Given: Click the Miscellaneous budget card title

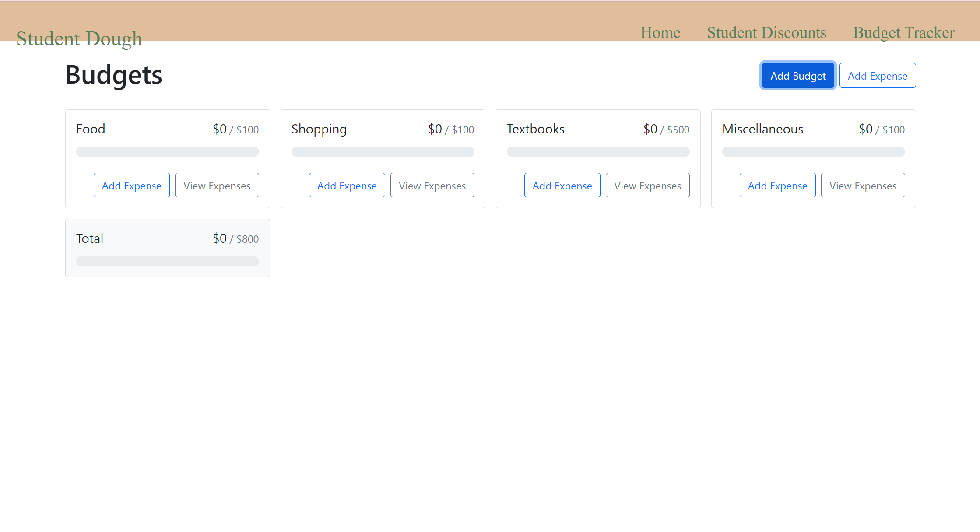Looking at the screenshot, I should 762,129.
